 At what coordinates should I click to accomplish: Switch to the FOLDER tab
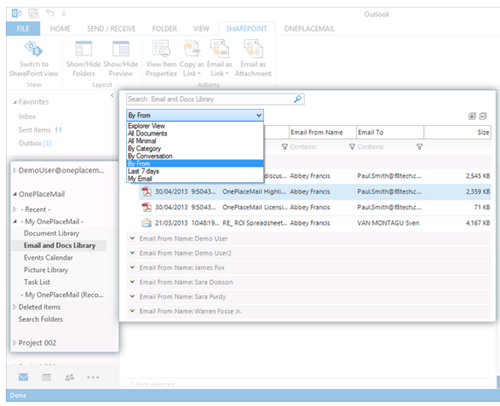[164, 29]
